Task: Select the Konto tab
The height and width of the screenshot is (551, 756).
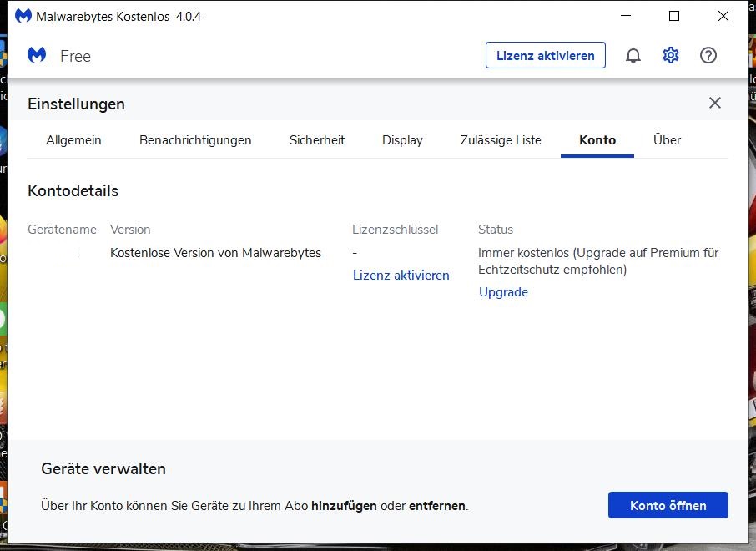Action: click(x=597, y=140)
